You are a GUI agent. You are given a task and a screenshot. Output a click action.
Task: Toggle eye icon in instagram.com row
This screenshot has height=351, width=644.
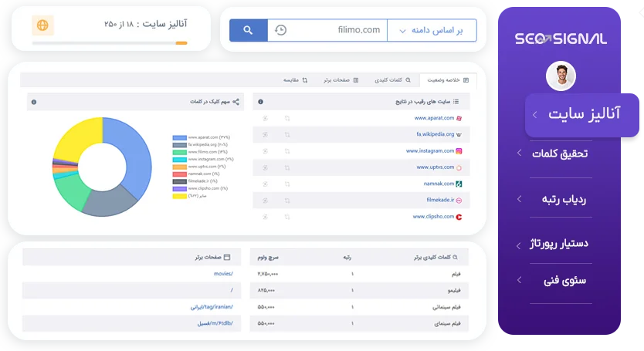click(266, 151)
